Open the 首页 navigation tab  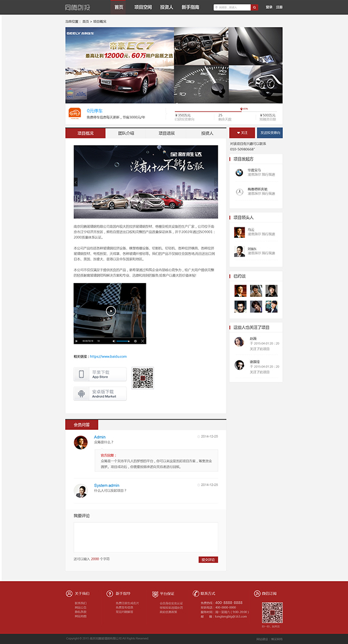[118, 7]
